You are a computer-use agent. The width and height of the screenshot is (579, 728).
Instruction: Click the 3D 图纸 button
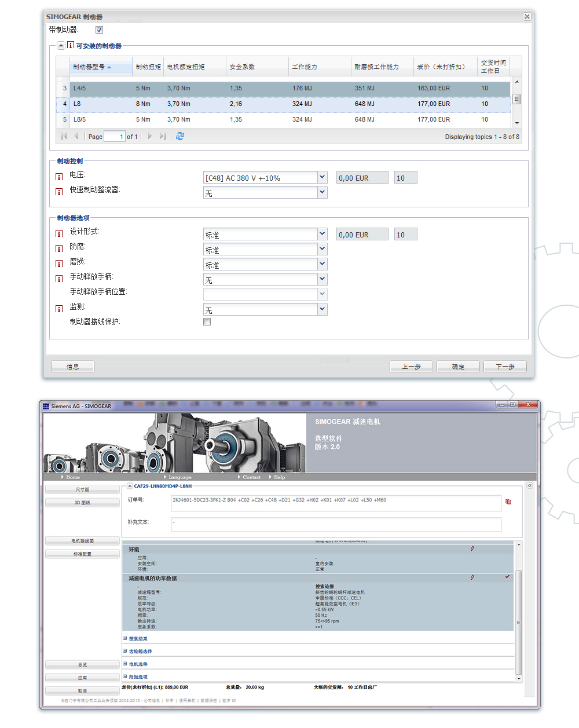click(82, 503)
